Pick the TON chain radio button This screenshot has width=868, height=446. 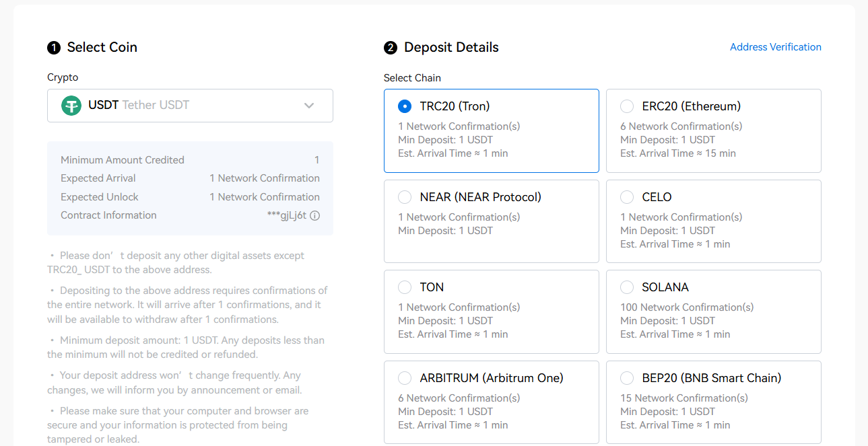405,287
